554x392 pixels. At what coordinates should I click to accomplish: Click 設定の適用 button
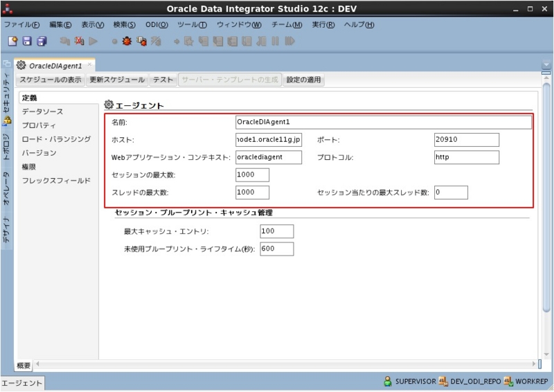[303, 80]
